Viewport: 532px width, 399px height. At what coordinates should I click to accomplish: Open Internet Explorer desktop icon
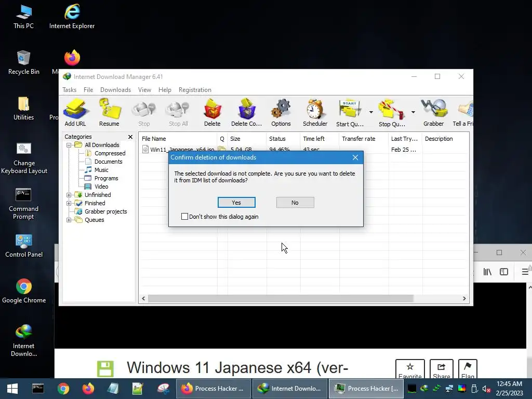tap(72, 16)
